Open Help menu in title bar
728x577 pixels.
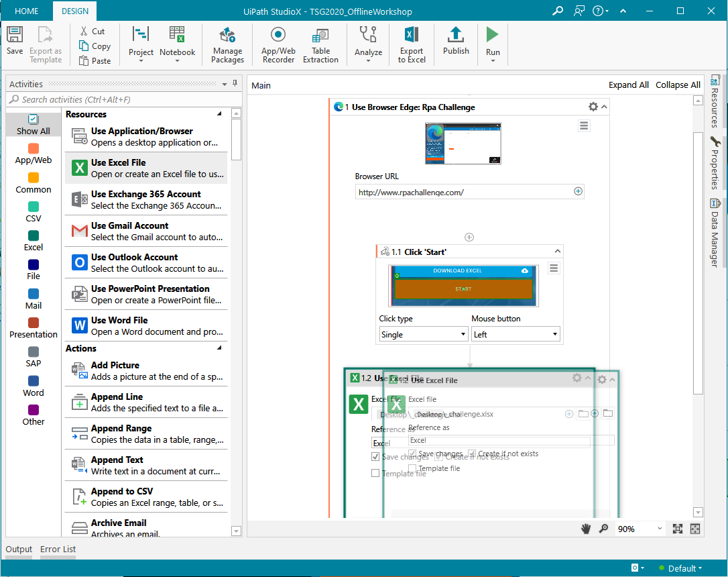coord(601,11)
